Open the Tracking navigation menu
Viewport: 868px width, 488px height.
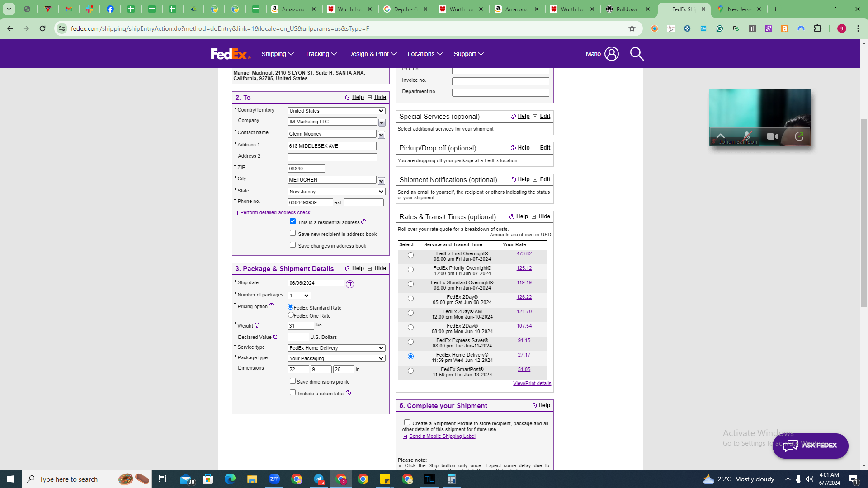[321, 54]
